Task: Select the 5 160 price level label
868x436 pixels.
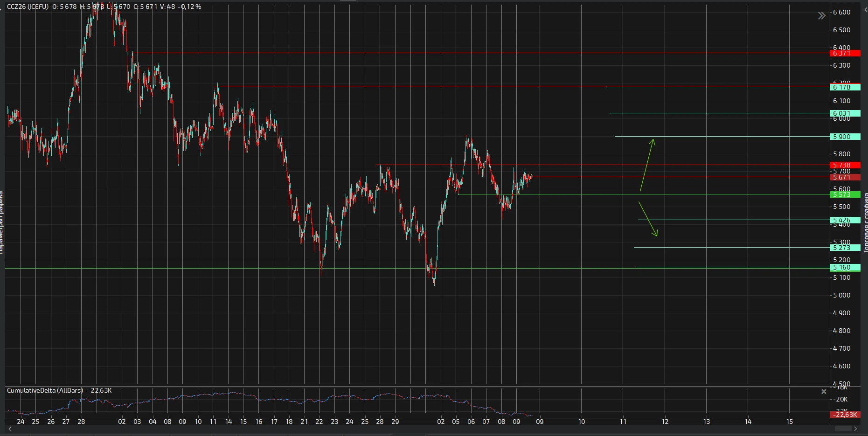Action: (846, 267)
